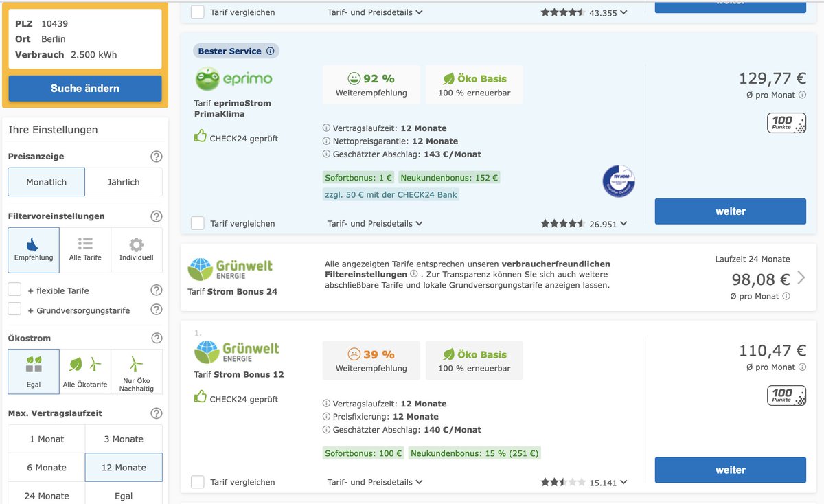Click the Grünwelt logo in Strom Bonus 24 banner
824x504 pixels.
click(x=230, y=269)
